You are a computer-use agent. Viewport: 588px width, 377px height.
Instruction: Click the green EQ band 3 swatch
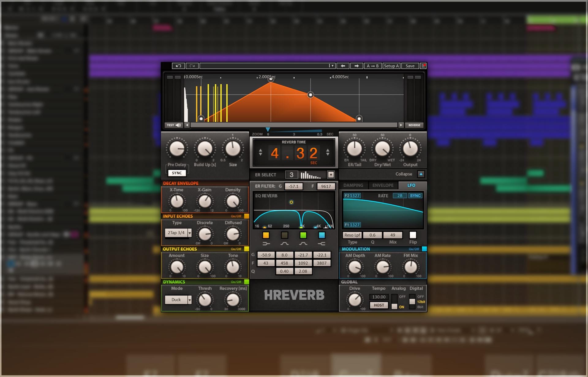(x=303, y=235)
